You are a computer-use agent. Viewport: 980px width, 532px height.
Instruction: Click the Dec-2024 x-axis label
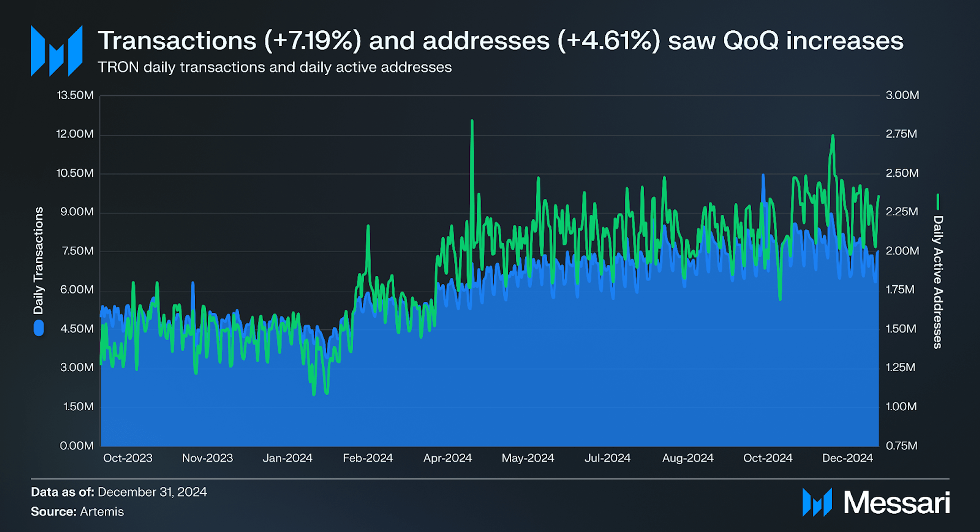point(847,458)
